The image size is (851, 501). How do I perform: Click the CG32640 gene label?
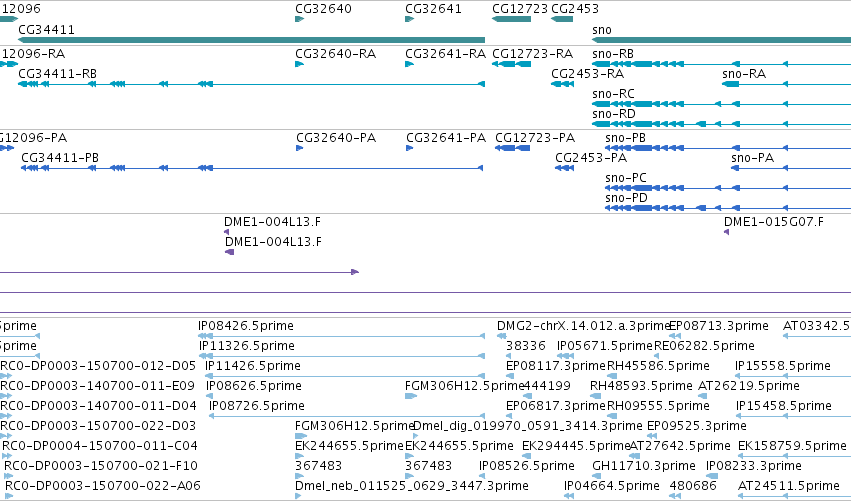(323, 9)
